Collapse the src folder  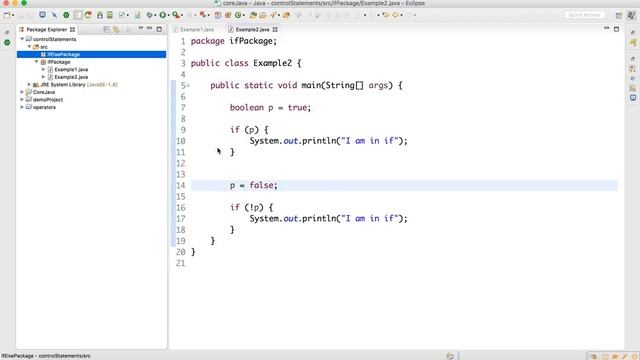point(29,47)
